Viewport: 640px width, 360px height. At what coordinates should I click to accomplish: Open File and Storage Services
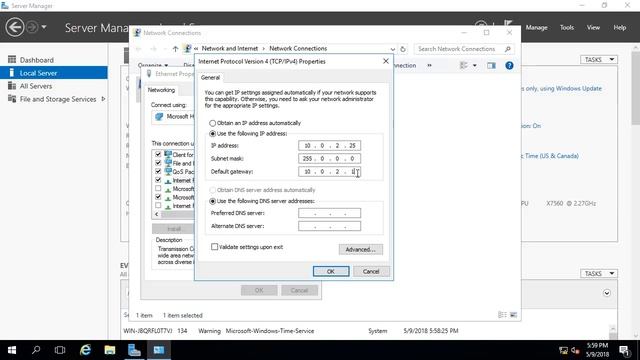[58, 99]
